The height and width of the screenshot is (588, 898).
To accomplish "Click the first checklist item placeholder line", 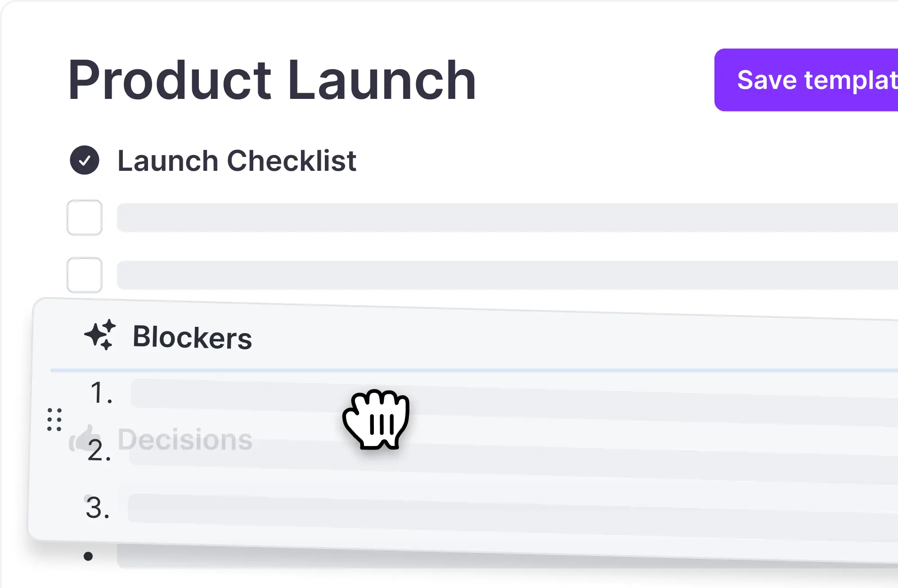I will click(x=507, y=218).
